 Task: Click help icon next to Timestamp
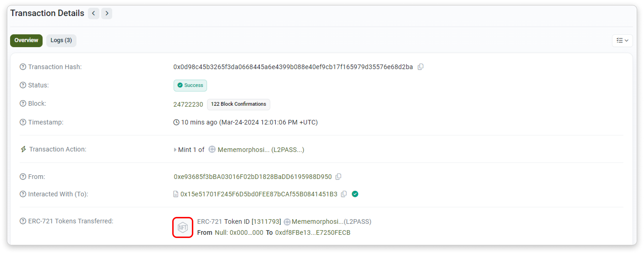[x=23, y=122]
